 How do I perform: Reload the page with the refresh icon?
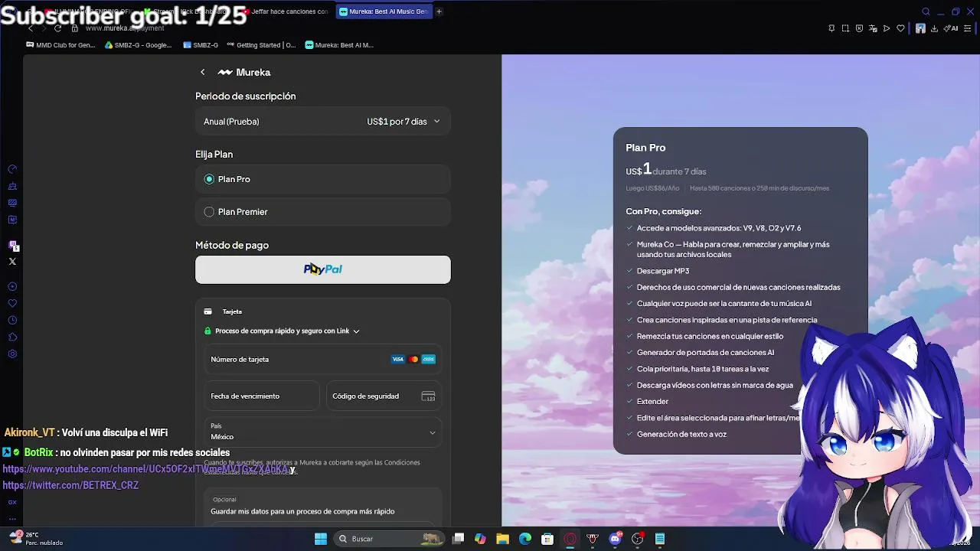pos(57,28)
